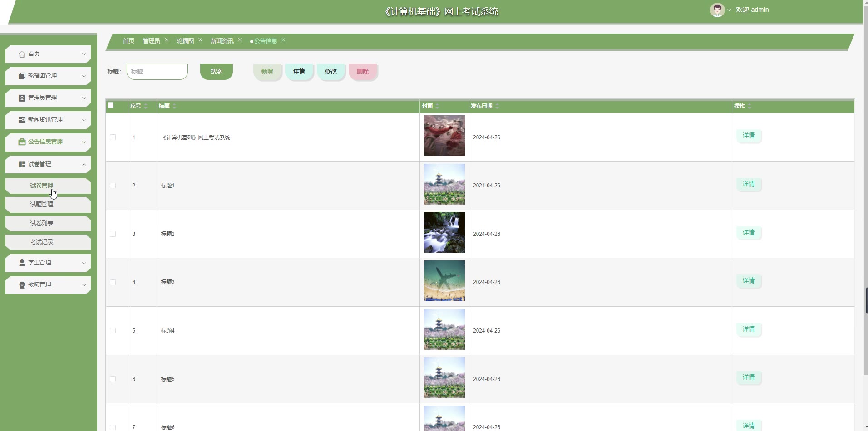
Task: Check the checkbox for 标题6 row
Action: click(113, 427)
